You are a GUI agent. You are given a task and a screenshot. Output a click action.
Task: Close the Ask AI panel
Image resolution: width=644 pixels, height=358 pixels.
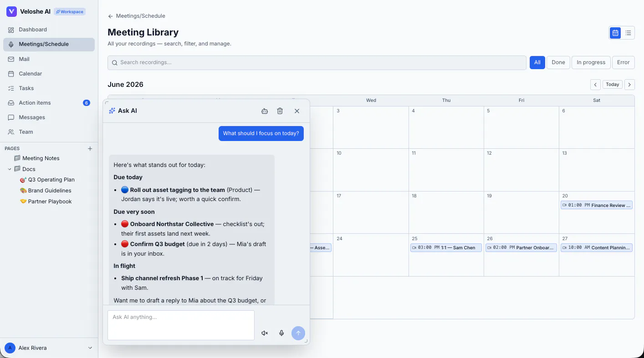[x=297, y=111]
